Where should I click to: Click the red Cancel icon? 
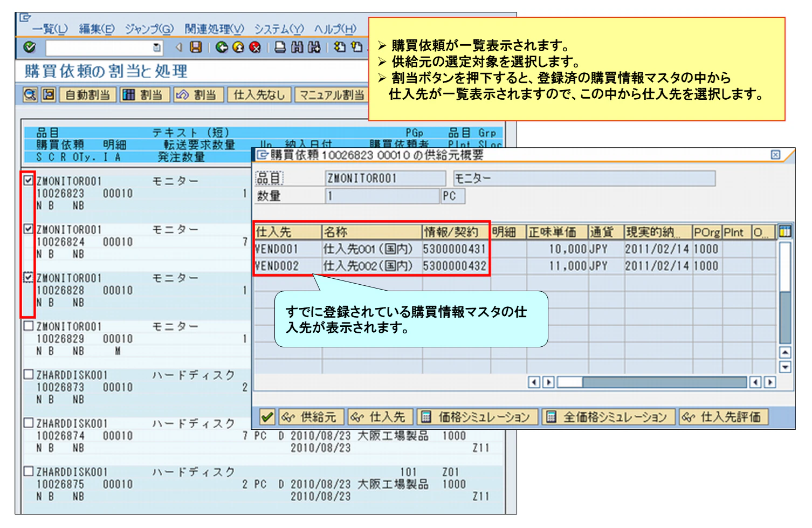tap(254, 47)
